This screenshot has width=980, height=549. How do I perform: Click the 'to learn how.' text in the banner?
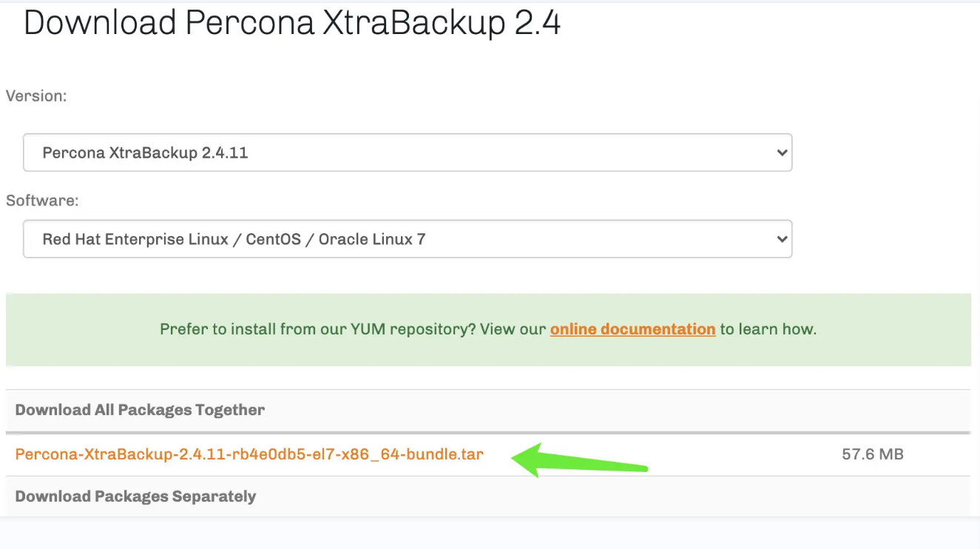tap(768, 329)
